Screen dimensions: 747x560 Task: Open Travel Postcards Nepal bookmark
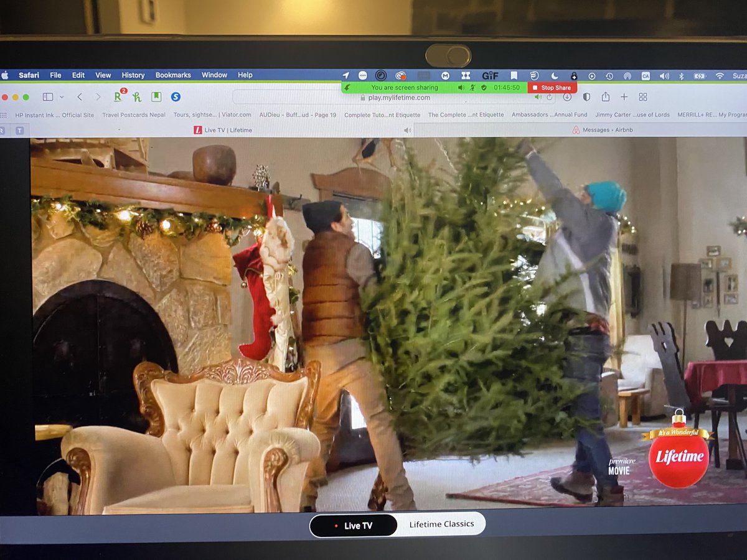click(x=134, y=114)
